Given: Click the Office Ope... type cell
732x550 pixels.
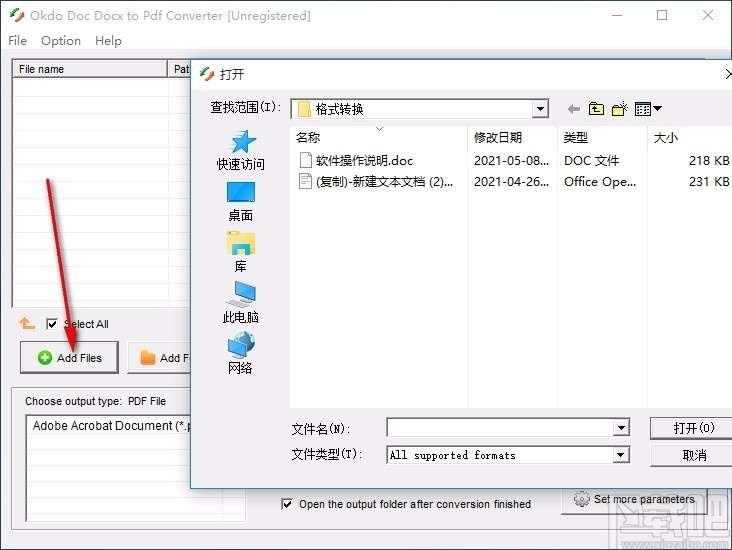Looking at the screenshot, I should click(x=600, y=182).
